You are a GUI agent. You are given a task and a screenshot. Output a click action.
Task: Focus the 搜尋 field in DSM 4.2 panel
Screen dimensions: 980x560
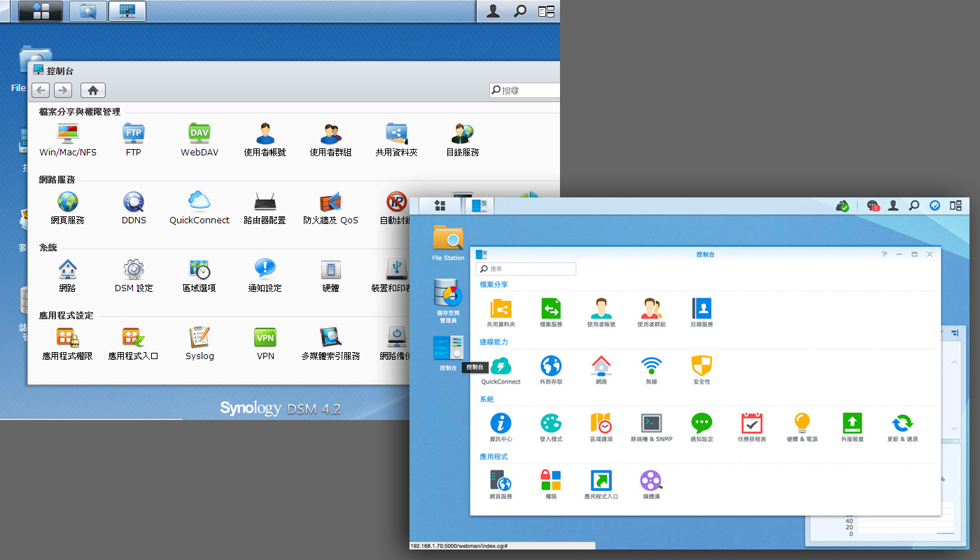[525, 90]
